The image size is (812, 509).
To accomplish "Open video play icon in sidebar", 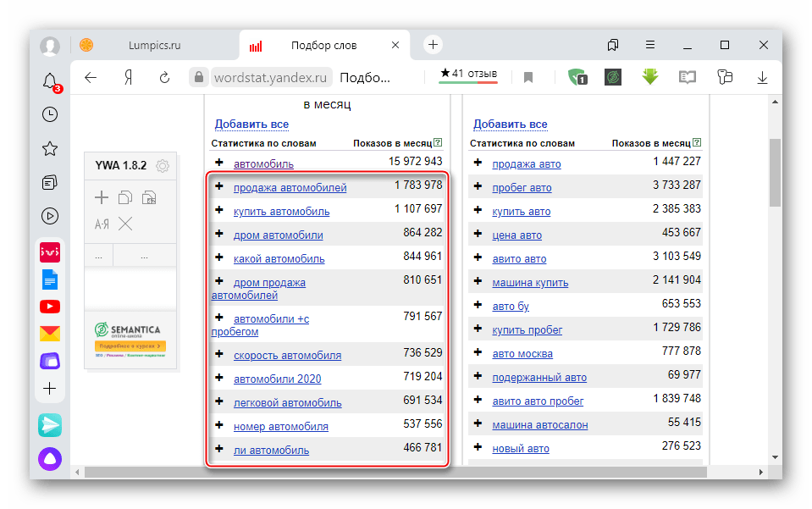I will pyautogui.click(x=50, y=216).
